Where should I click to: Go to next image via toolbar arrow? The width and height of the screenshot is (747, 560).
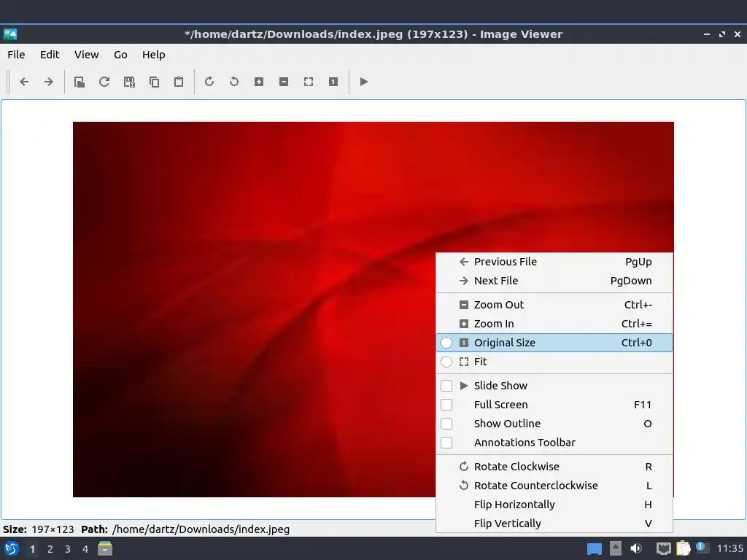(x=49, y=82)
